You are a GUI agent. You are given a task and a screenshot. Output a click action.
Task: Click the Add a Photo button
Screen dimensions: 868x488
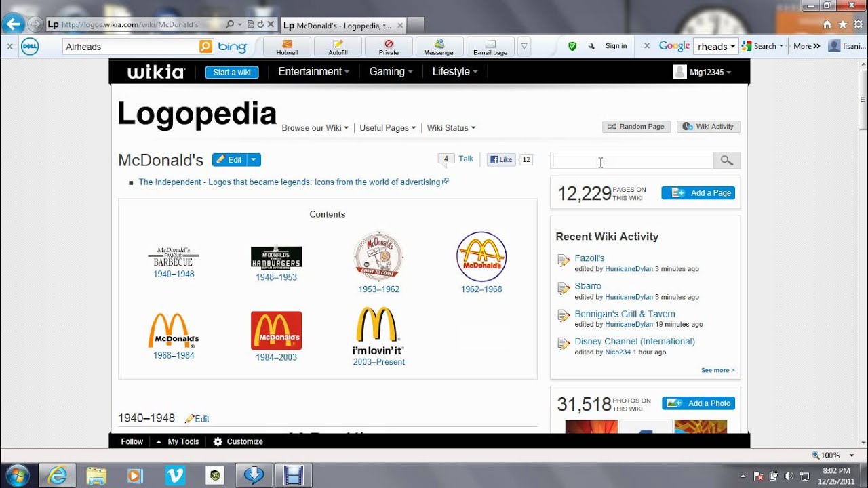pyautogui.click(x=698, y=403)
